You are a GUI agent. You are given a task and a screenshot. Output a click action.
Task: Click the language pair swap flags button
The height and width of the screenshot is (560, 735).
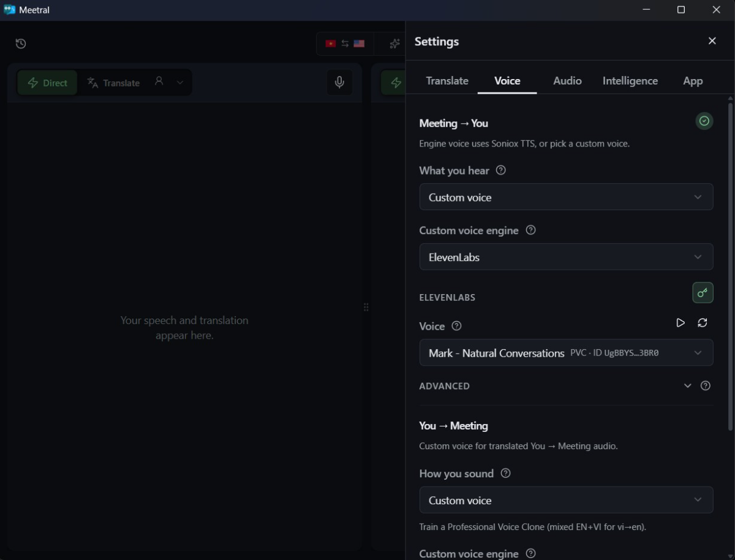tap(345, 44)
